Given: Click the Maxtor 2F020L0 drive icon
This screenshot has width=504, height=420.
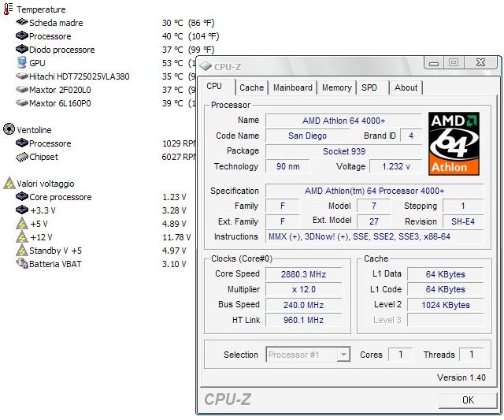Looking at the screenshot, I should [x=22, y=89].
